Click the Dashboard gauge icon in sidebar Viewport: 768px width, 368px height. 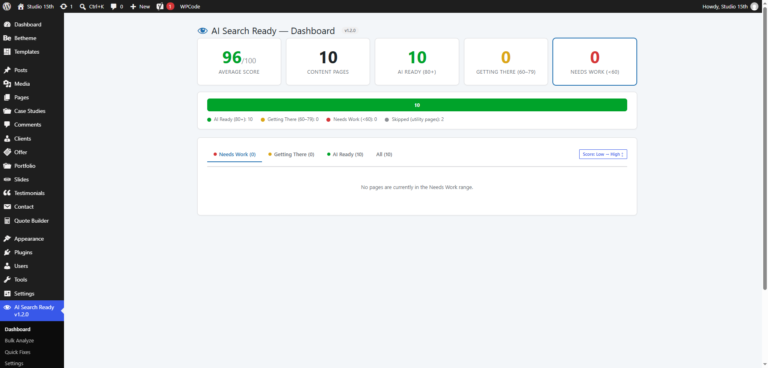[7, 25]
